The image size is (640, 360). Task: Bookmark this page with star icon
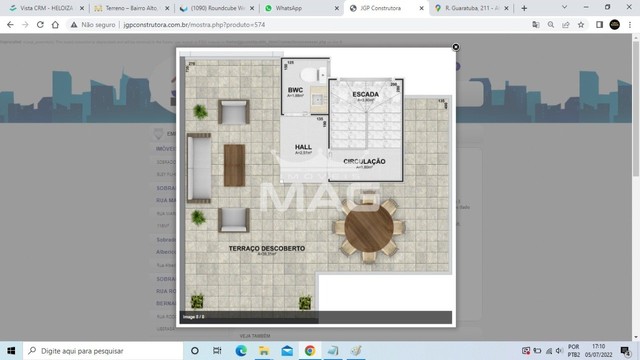(x=581, y=25)
